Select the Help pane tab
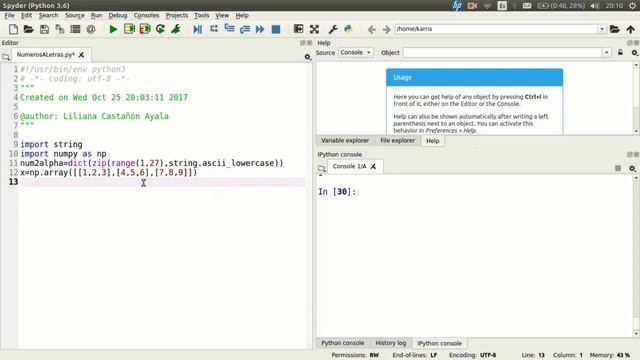Image resolution: width=640 pixels, height=360 pixels. click(433, 141)
